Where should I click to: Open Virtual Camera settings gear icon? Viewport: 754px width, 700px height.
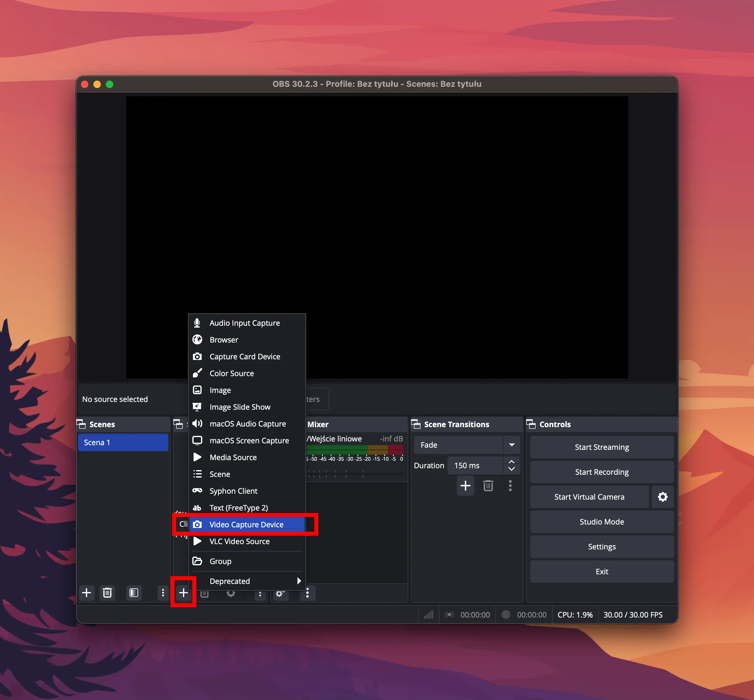pos(662,497)
